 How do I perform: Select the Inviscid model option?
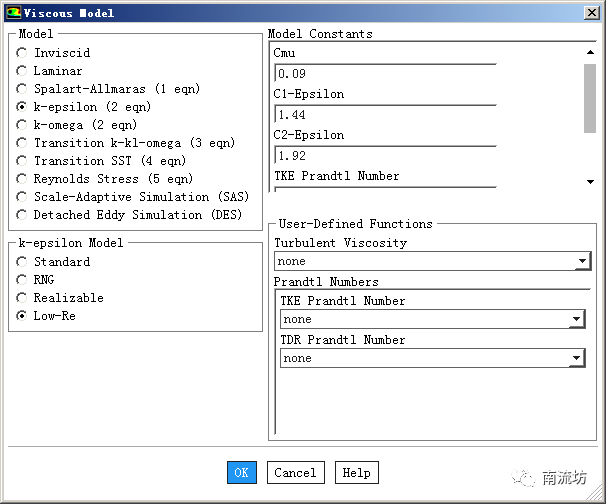point(23,53)
